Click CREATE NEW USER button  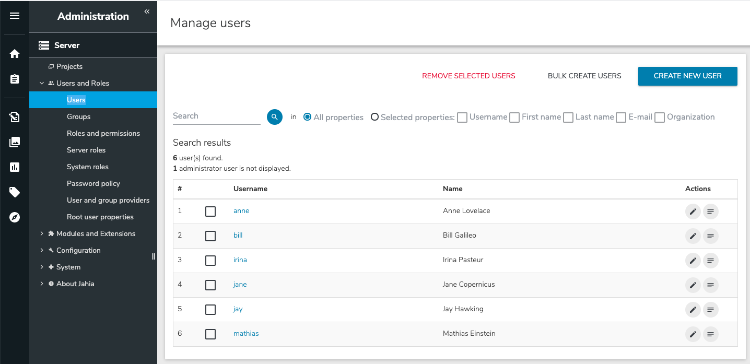687,76
